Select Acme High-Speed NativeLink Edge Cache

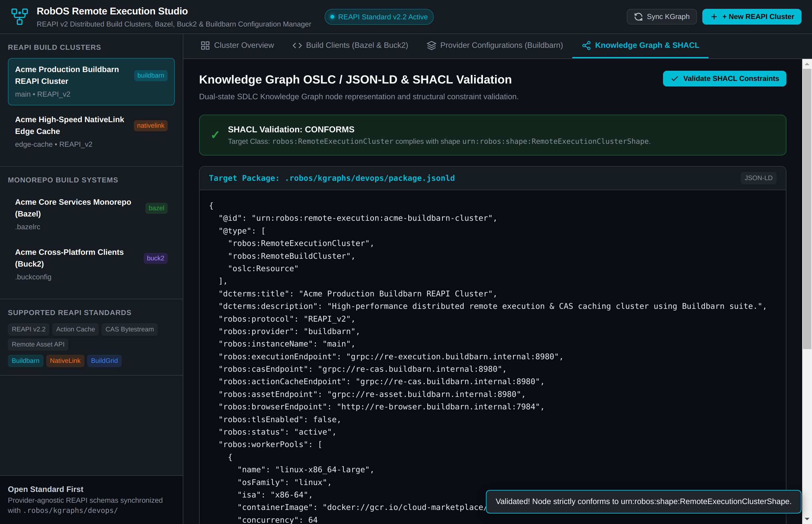[x=91, y=132]
